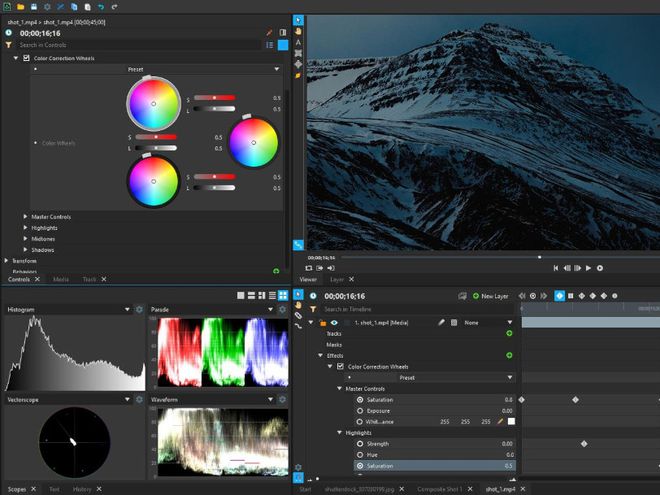This screenshot has height=495, width=660.
Task: Switch to the History tab
Action: tap(82, 489)
